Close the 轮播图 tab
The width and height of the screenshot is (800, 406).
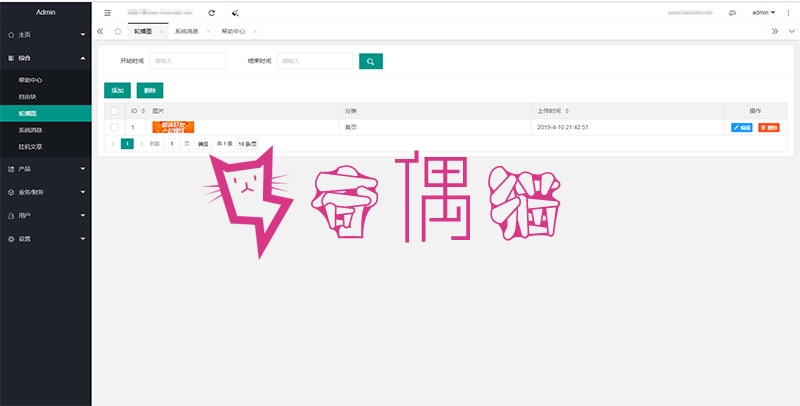[x=161, y=31]
